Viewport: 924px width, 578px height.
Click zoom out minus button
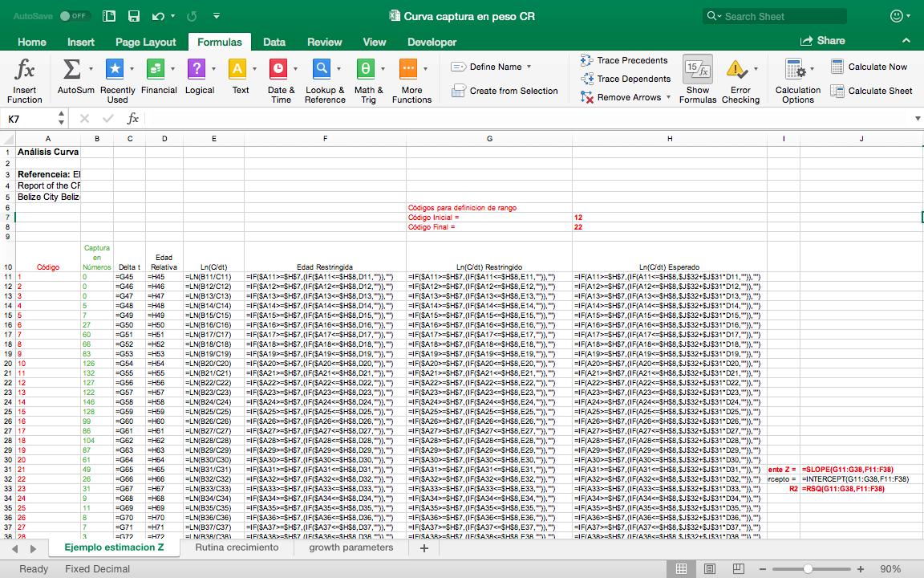[763, 568]
